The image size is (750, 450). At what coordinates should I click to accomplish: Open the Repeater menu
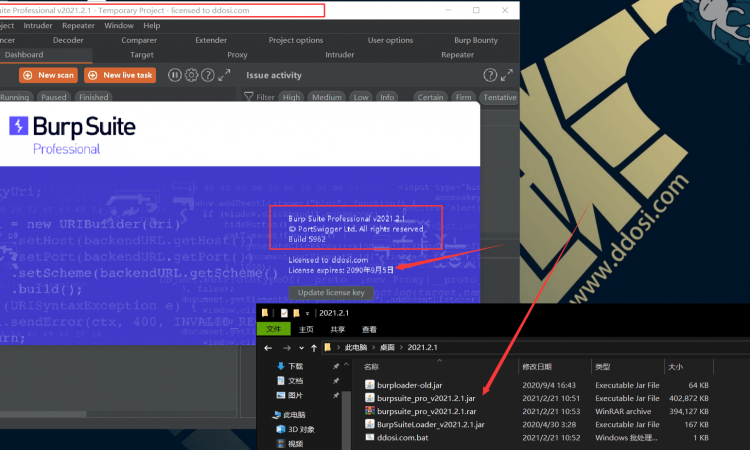(78, 25)
